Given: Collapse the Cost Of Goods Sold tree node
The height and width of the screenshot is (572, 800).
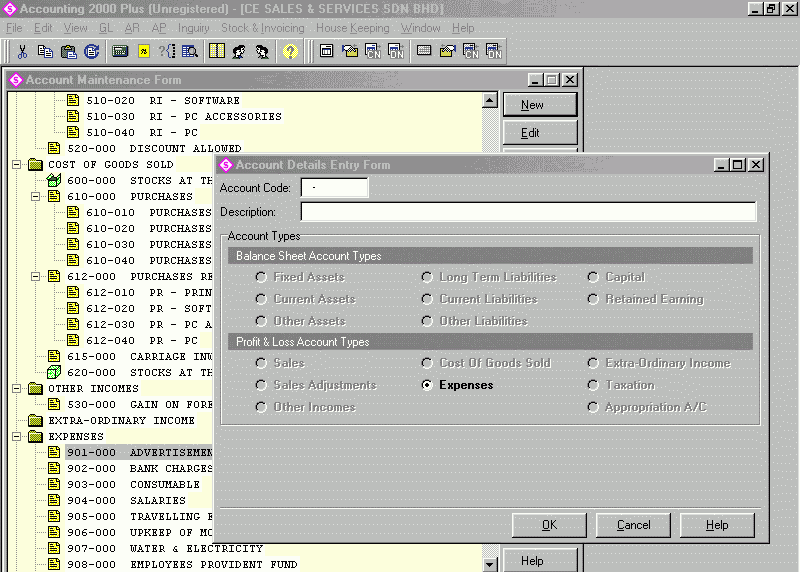Looking at the screenshot, I should (17, 164).
